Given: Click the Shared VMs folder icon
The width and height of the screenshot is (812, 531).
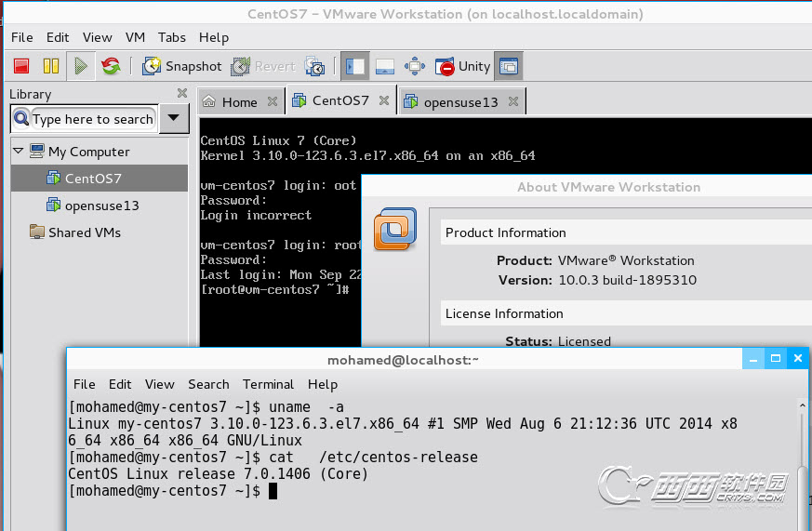Looking at the screenshot, I should pos(37,232).
